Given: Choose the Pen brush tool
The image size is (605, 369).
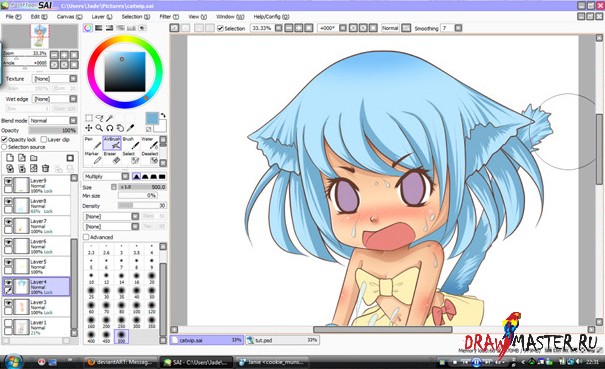Looking at the screenshot, I should [x=93, y=143].
